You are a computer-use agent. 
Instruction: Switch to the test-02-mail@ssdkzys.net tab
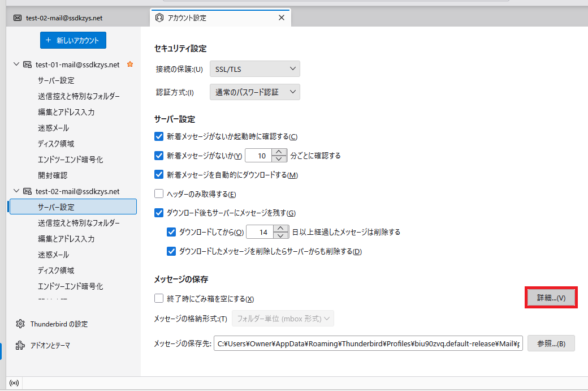(x=63, y=18)
